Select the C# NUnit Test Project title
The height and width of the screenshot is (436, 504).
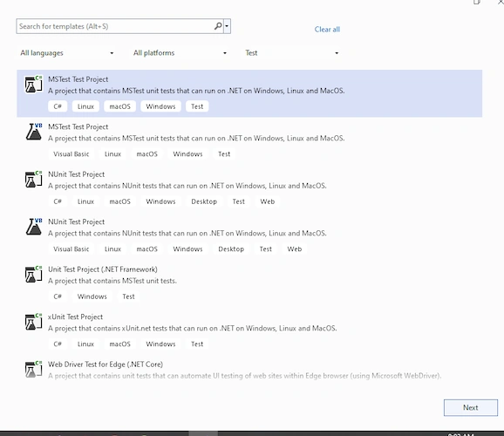(77, 174)
